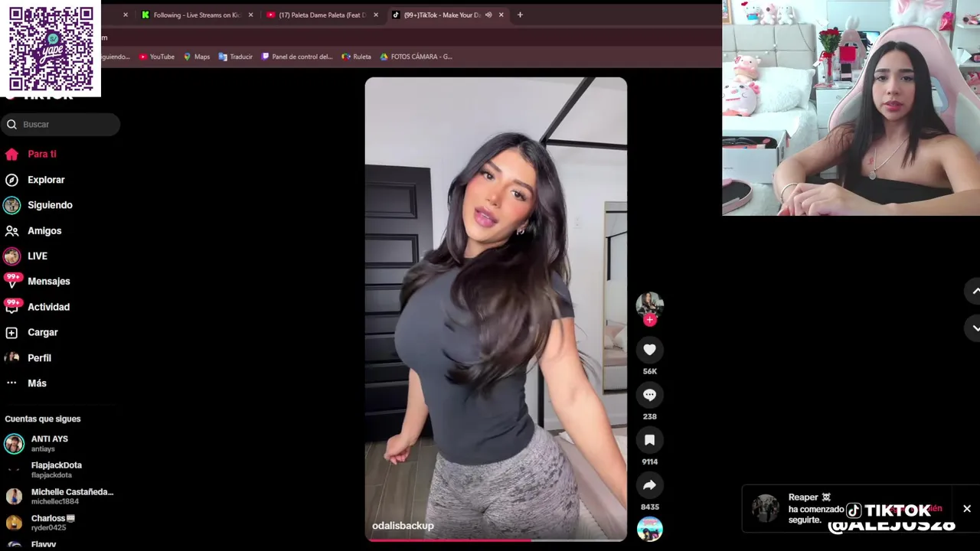980x551 pixels.
Task: Open the FOTOS CÁMARA bookmark
Action: tap(416, 57)
